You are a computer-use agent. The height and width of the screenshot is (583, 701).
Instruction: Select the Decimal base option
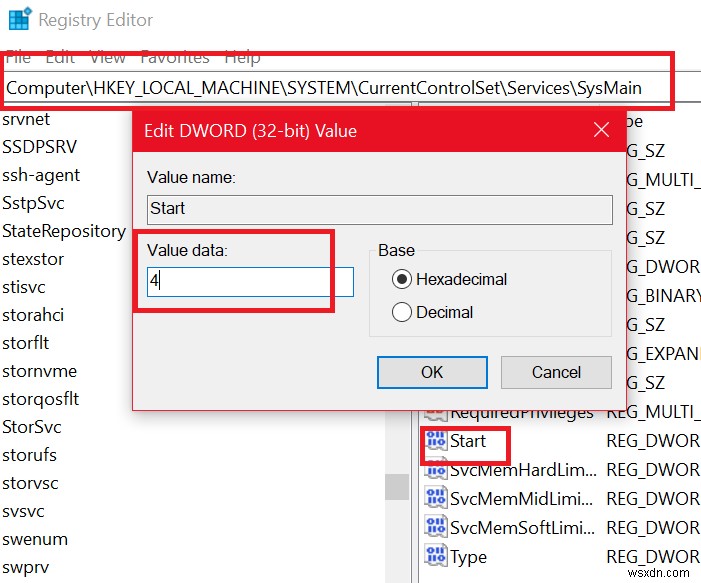click(432, 312)
